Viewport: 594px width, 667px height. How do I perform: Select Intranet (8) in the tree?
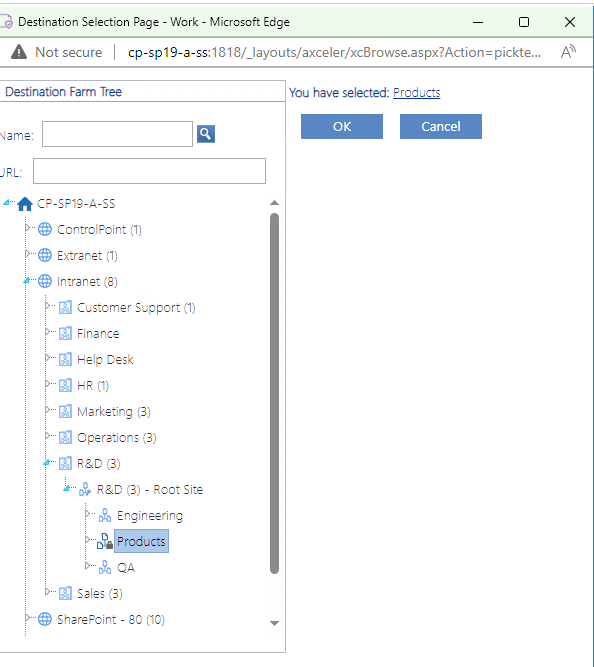[87, 282]
